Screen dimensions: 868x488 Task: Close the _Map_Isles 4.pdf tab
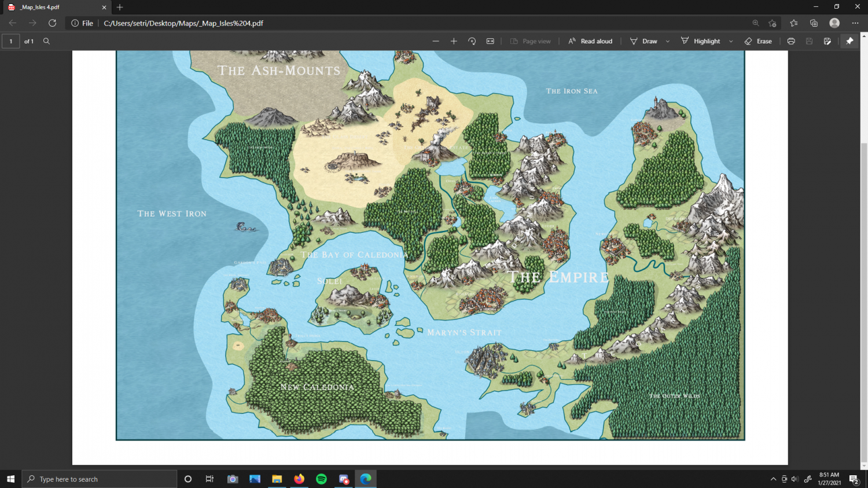[x=104, y=8]
